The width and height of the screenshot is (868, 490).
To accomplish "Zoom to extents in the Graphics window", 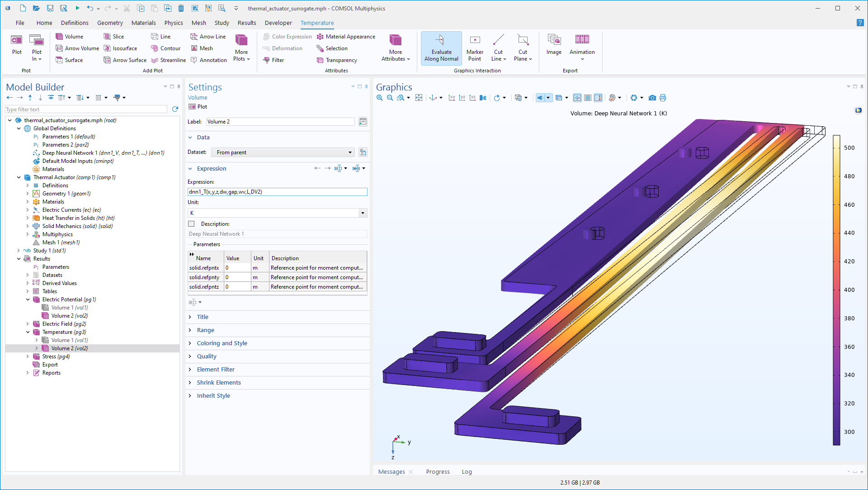I will pyautogui.click(x=419, y=97).
